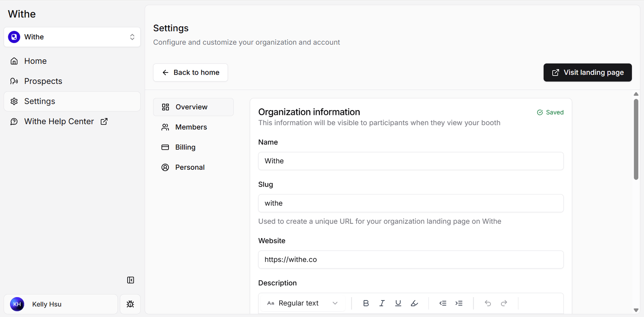Select the highlighter formatting icon
644x317 pixels.
click(x=414, y=303)
